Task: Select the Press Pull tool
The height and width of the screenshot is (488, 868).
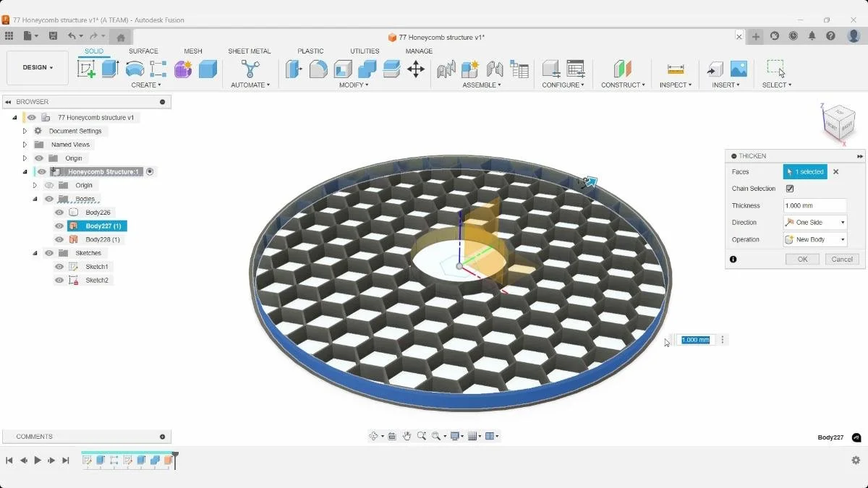Action: (x=294, y=69)
